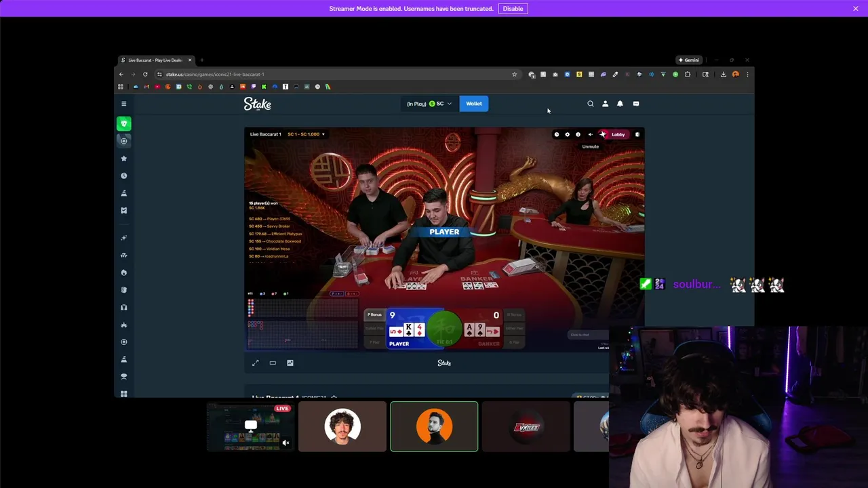Viewport: 868px width, 488px height.
Task: Click the green shield icon in sidebar
Action: [x=123, y=123]
